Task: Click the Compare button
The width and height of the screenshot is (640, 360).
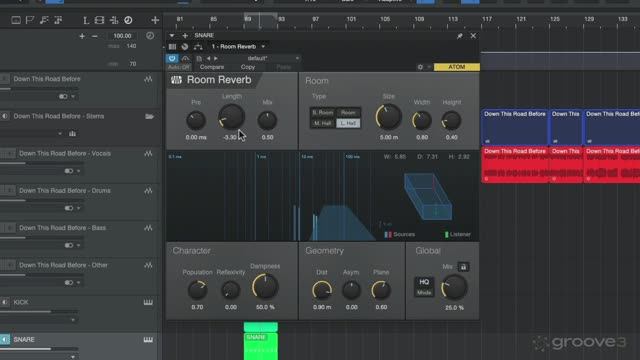Action: point(212,67)
